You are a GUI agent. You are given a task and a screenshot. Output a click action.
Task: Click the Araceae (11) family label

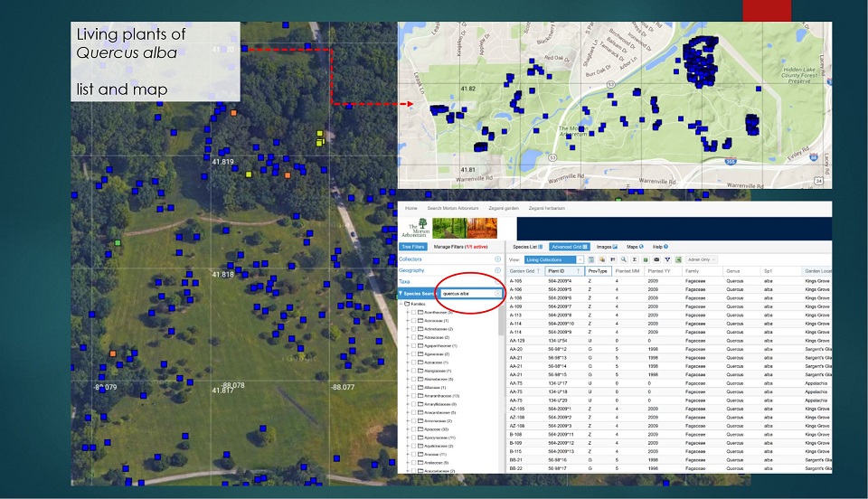[x=435, y=454]
